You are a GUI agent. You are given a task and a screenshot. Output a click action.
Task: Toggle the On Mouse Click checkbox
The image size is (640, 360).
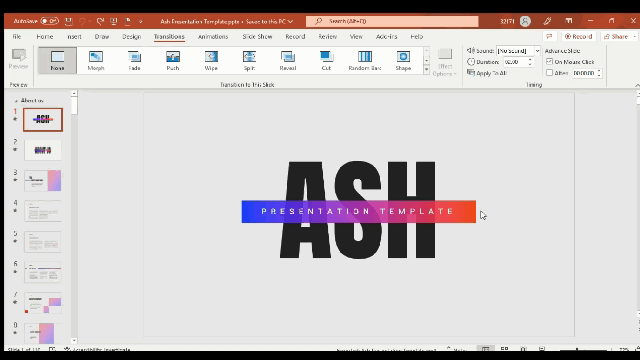click(549, 62)
